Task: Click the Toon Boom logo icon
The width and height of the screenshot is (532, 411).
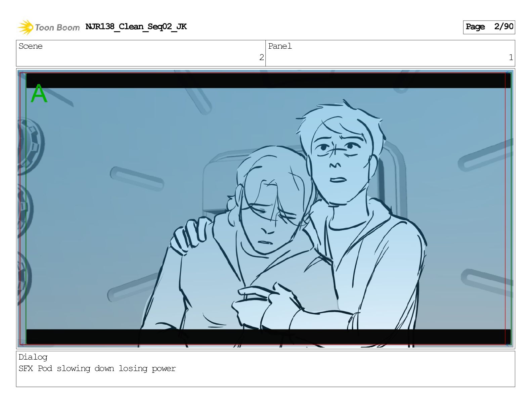Action: point(26,27)
